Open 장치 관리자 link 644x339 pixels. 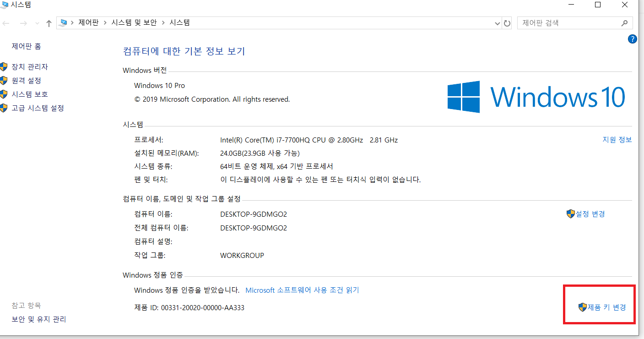click(x=30, y=67)
